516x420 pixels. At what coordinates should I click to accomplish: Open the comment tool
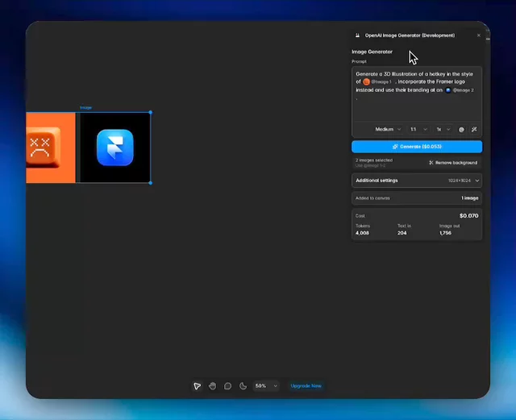227,386
